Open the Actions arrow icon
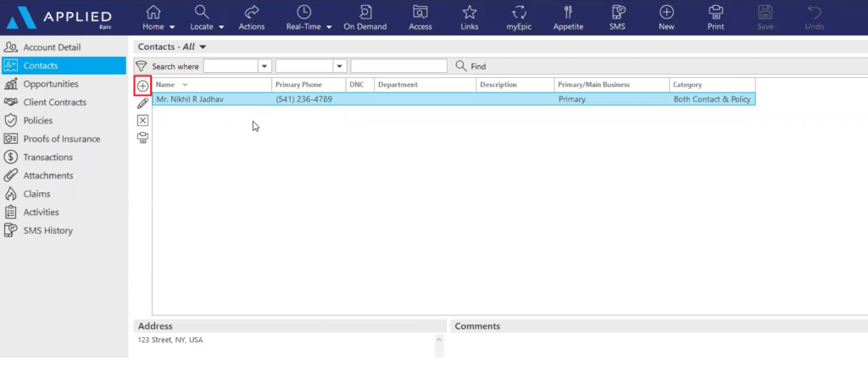The width and height of the screenshot is (868, 371). click(252, 12)
